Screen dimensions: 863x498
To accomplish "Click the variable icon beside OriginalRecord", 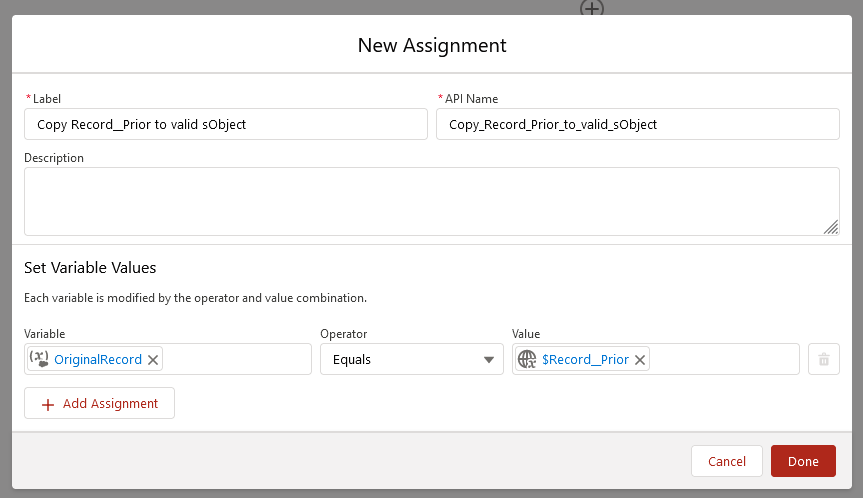I will [39, 359].
